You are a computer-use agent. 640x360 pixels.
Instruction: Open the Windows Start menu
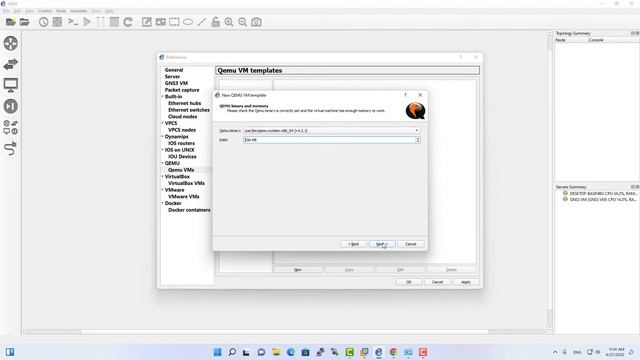(x=218, y=352)
